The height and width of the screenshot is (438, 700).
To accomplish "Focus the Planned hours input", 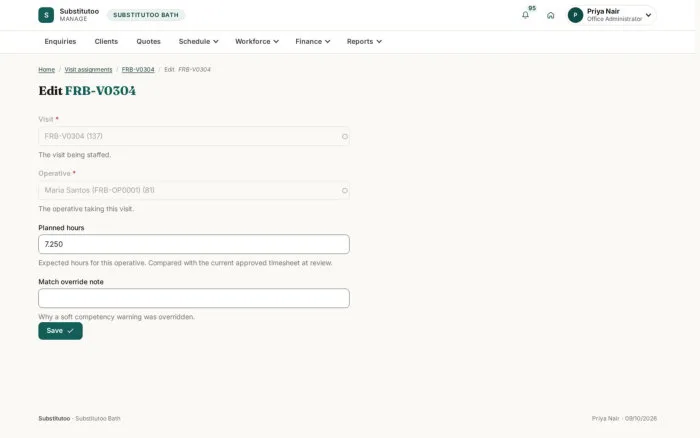I will (194, 244).
